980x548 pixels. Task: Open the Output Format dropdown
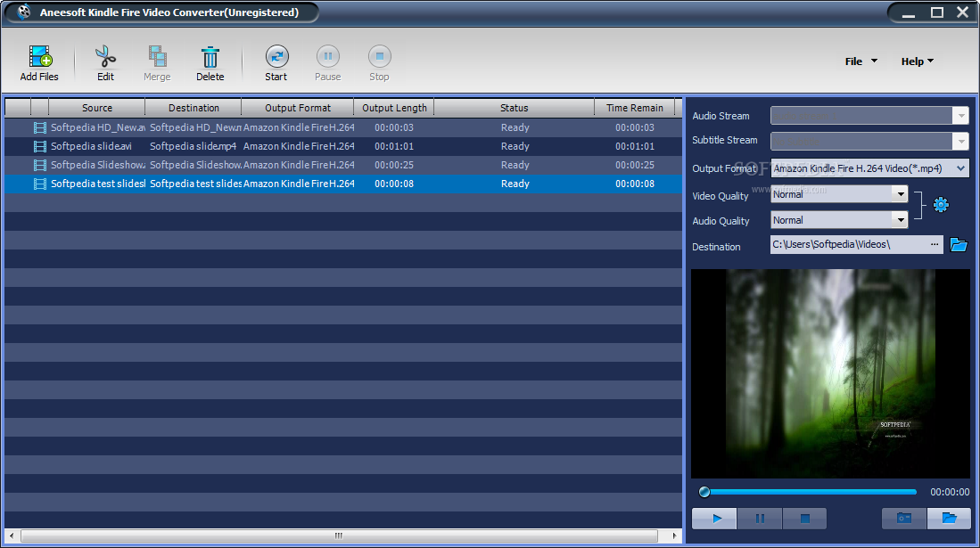(960, 168)
